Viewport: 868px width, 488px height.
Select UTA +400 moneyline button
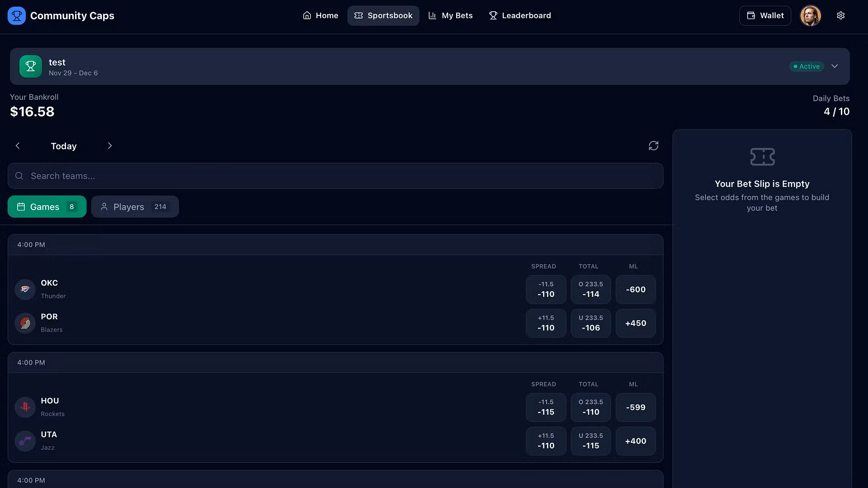(x=636, y=441)
